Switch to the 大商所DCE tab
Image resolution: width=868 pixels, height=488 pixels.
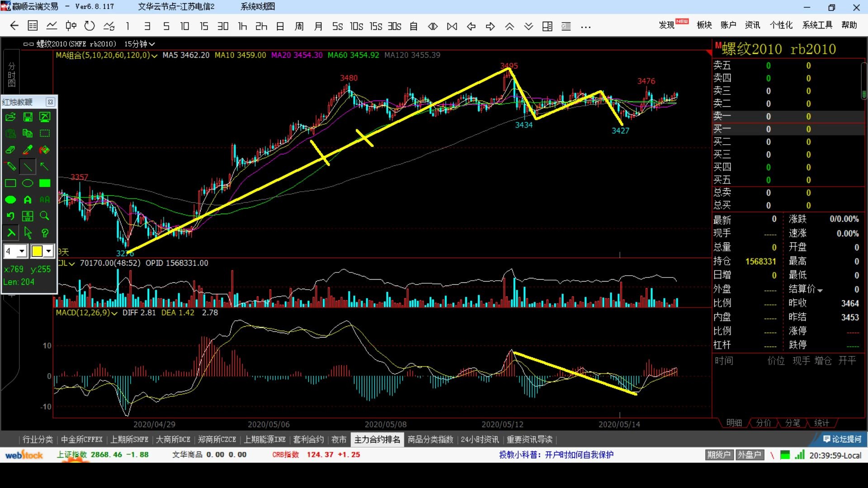pos(173,439)
